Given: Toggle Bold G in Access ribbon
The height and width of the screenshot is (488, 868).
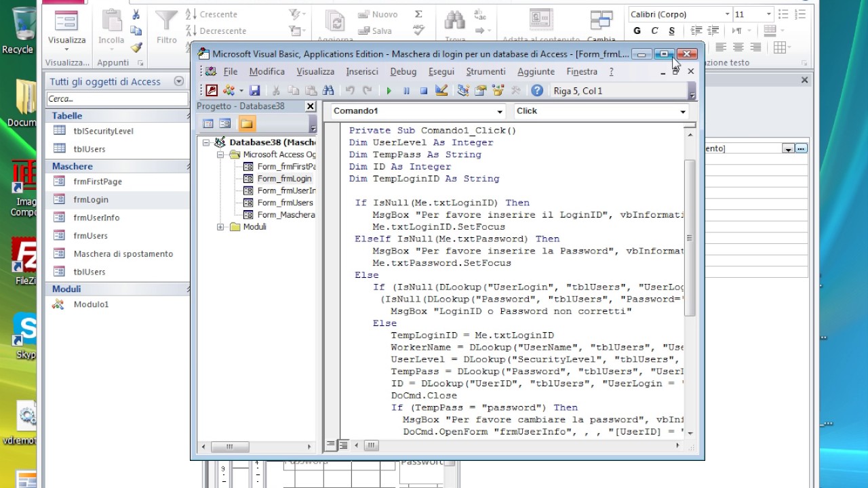Looking at the screenshot, I should pyautogui.click(x=637, y=30).
